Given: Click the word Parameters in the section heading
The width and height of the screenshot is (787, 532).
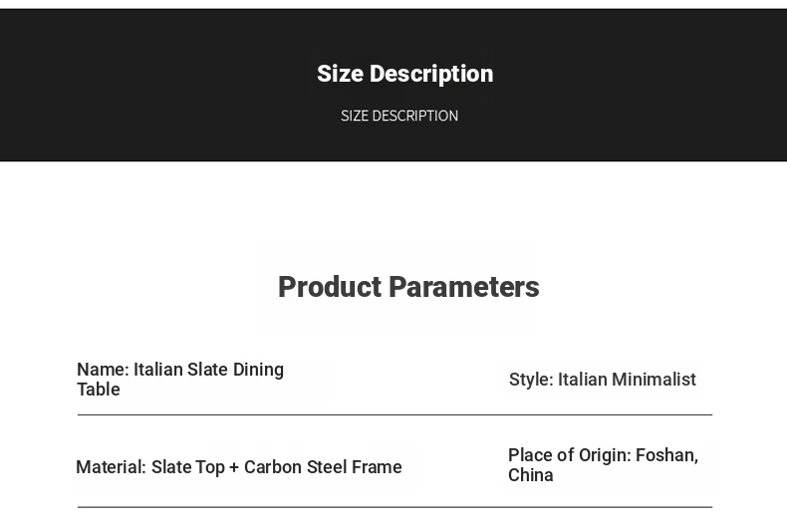Looking at the screenshot, I should coord(464,287).
